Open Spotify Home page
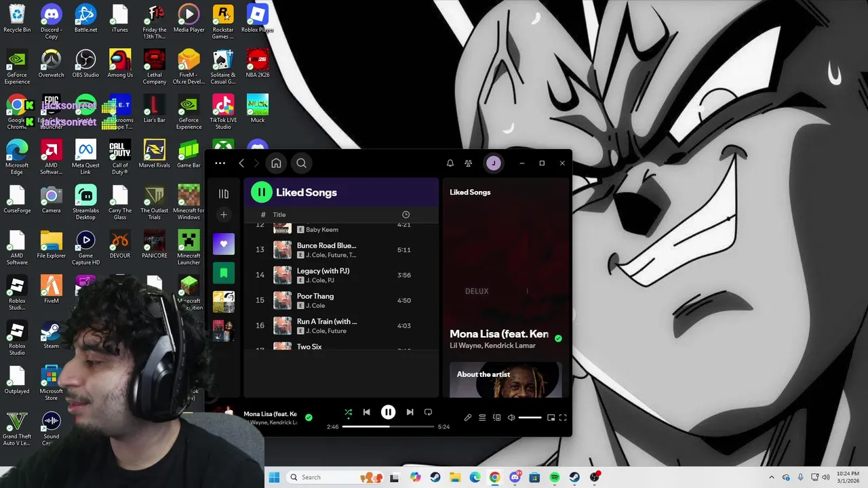The image size is (868, 488). point(276,163)
